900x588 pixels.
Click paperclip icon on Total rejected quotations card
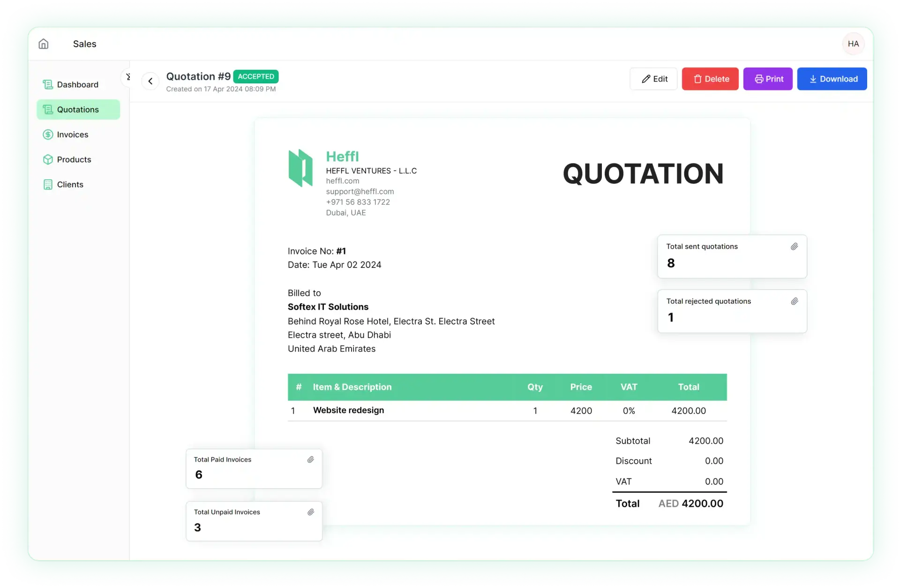[794, 302]
